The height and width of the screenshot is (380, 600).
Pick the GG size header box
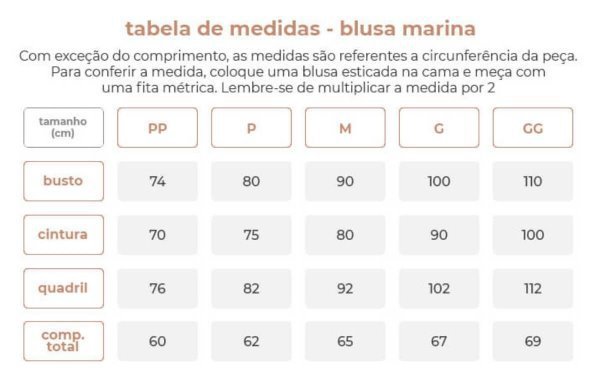[x=533, y=127]
